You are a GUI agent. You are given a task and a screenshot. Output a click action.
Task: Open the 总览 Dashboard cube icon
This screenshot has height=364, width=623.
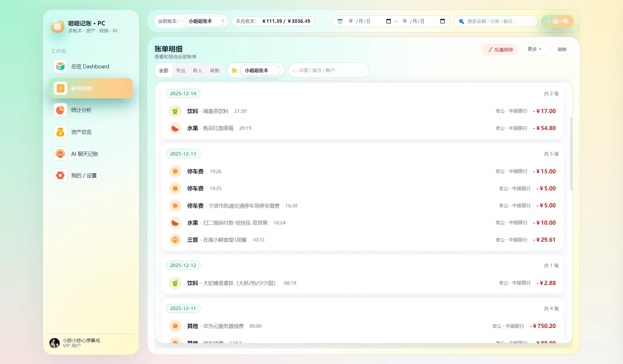(x=60, y=66)
